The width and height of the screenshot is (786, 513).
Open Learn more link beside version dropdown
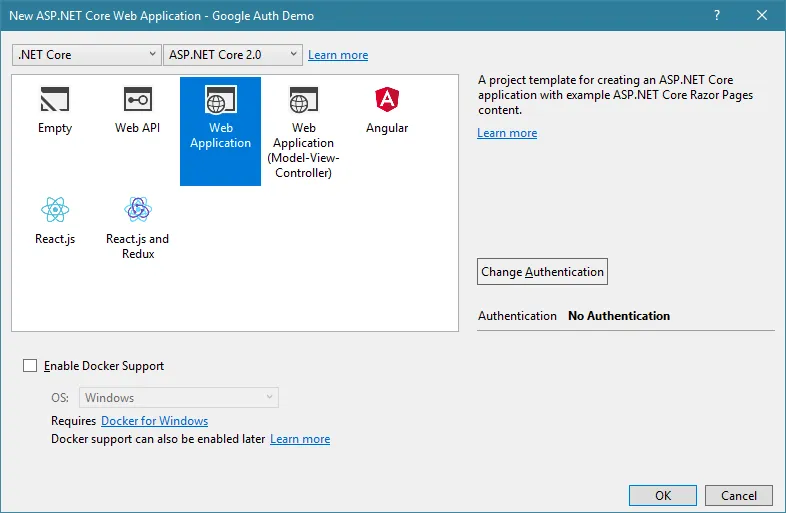tap(338, 55)
